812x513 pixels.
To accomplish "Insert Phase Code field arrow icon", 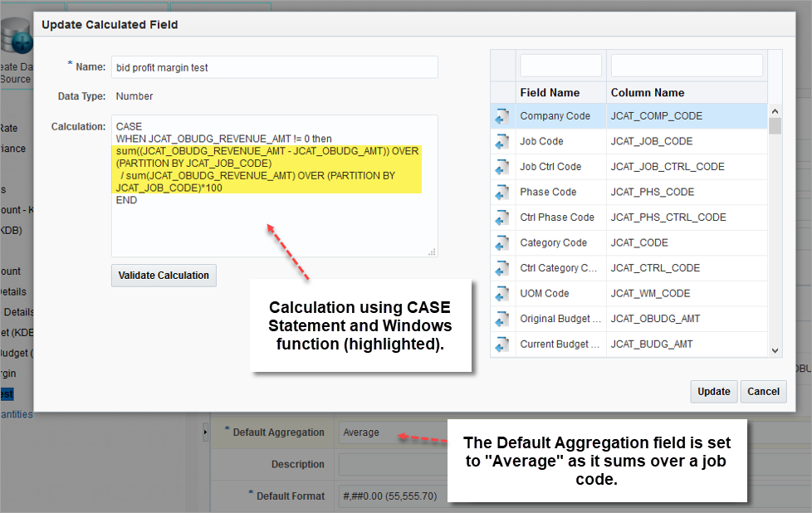I will click(501, 193).
